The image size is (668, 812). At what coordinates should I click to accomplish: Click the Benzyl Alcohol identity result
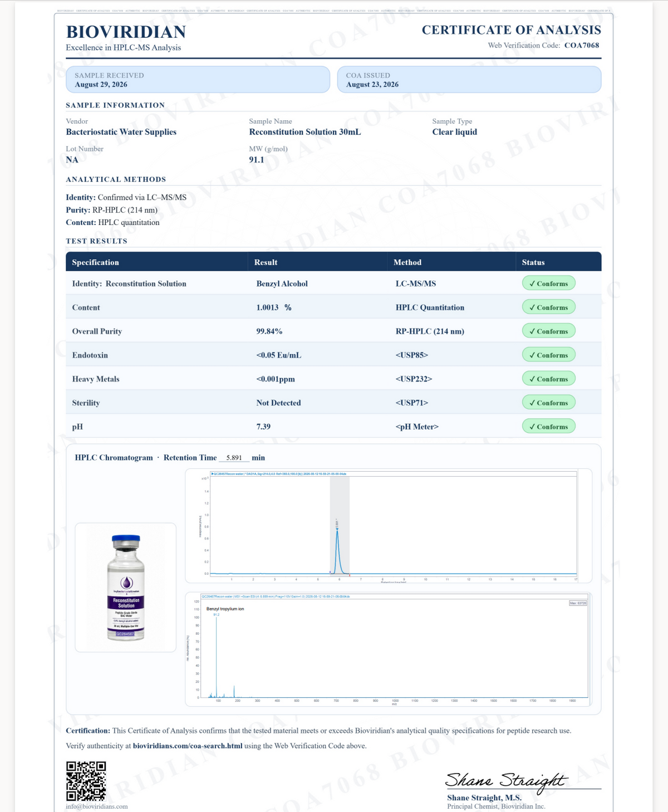point(282,283)
